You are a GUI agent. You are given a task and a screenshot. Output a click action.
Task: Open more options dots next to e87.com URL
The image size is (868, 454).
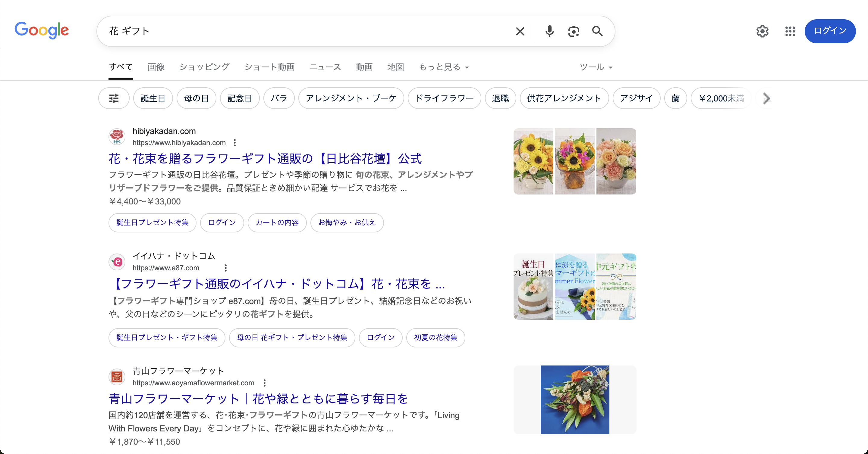pyautogui.click(x=225, y=268)
